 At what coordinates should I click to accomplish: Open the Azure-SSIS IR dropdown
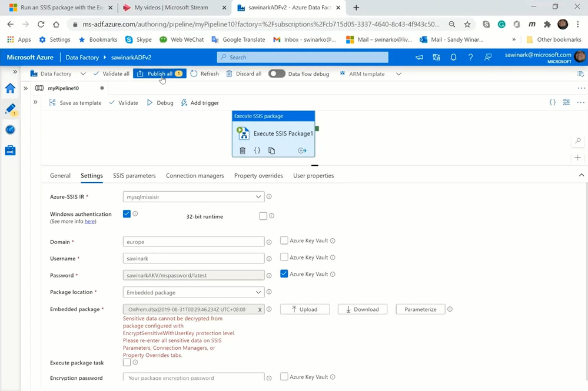coord(194,196)
